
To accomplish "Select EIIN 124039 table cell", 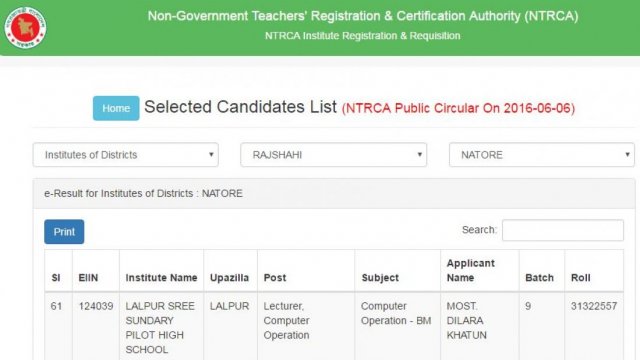I will click(96, 306).
